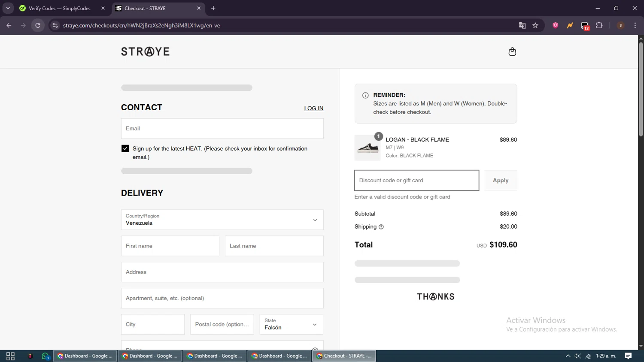Show hidden system tray icons

(x=568, y=356)
